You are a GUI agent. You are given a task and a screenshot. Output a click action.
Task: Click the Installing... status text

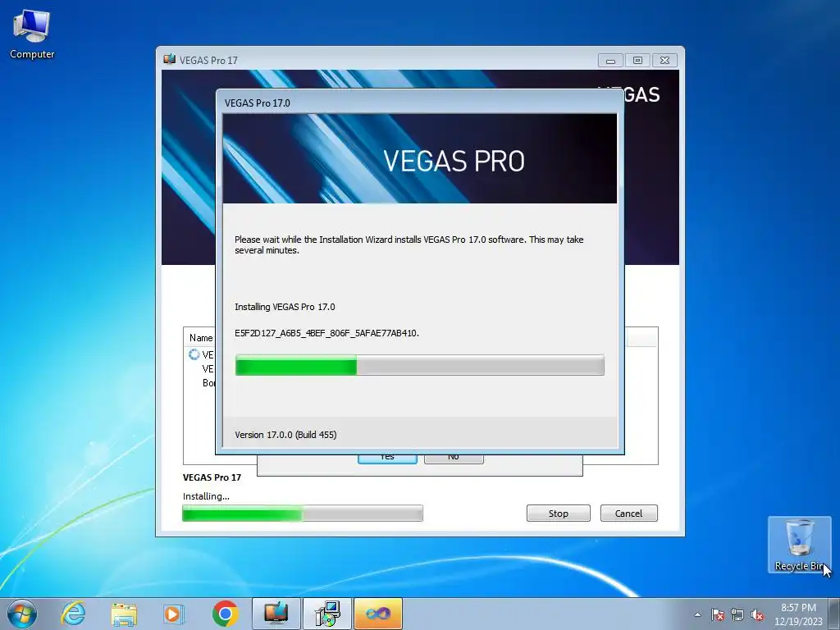click(x=206, y=496)
